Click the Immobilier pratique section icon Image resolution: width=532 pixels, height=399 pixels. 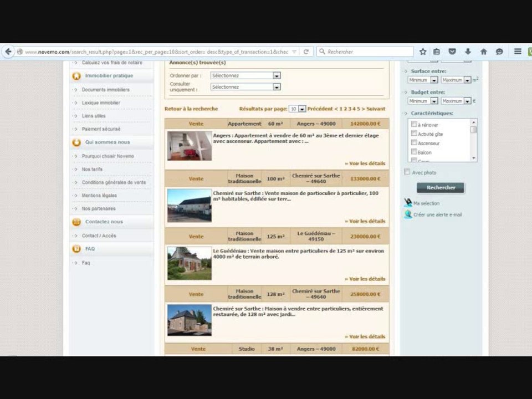76,76
